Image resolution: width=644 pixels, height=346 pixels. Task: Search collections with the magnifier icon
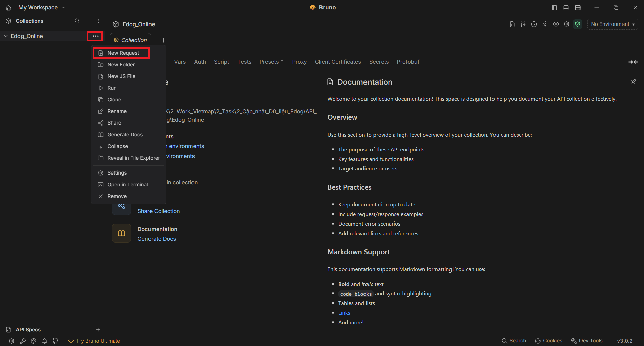coord(77,21)
